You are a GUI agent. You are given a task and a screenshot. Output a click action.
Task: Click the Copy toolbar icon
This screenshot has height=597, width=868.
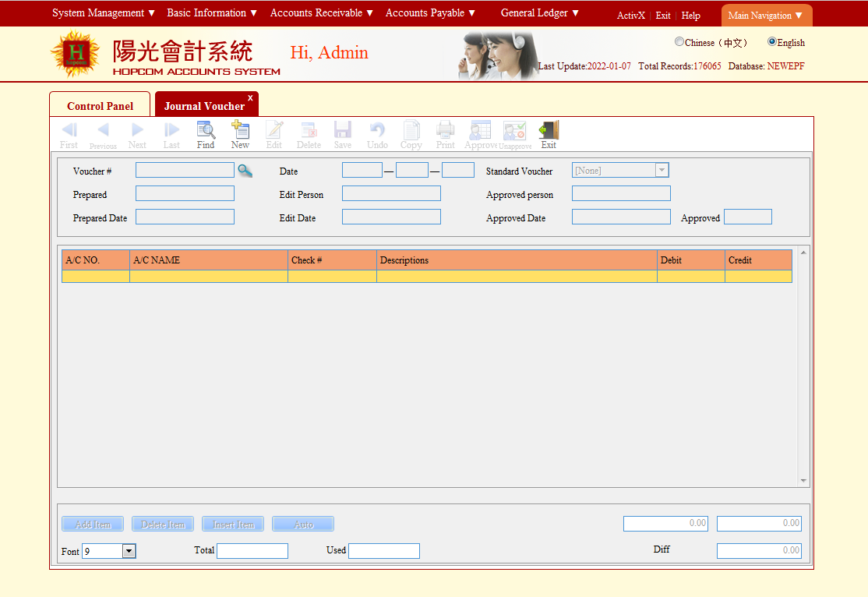411,131
